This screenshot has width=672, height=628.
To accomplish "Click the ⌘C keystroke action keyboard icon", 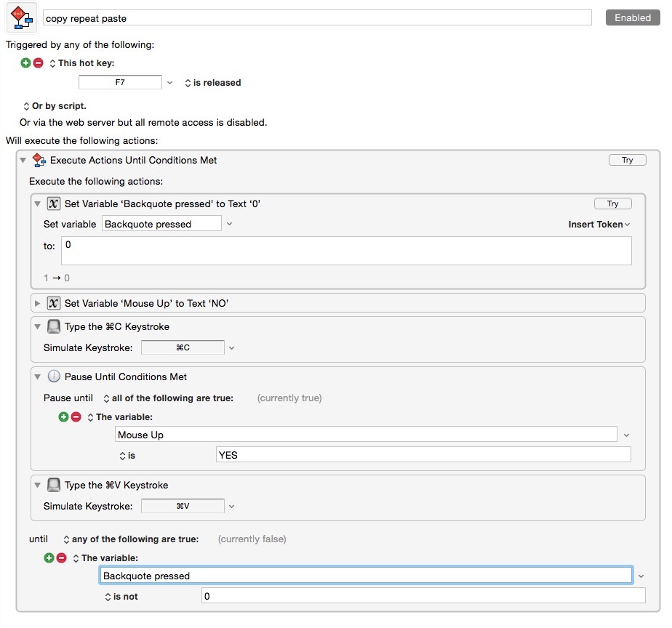I will pyautogui.click(x=54, y=326).
